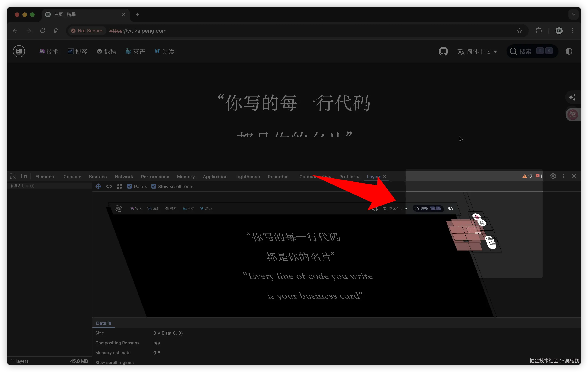Click the 搜索 search button

pos(525,51)
